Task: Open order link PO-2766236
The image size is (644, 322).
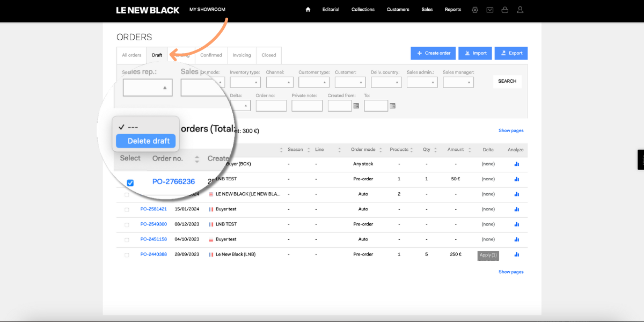Action: coord(173,182)
